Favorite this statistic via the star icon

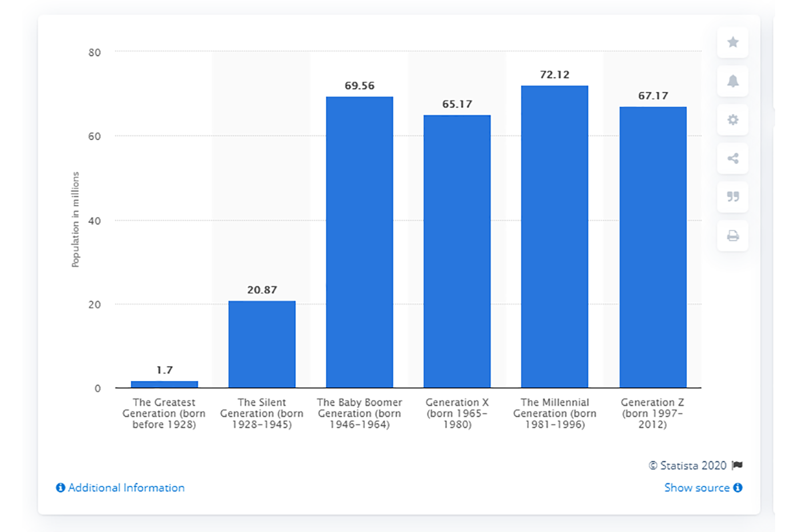point(733,43)
